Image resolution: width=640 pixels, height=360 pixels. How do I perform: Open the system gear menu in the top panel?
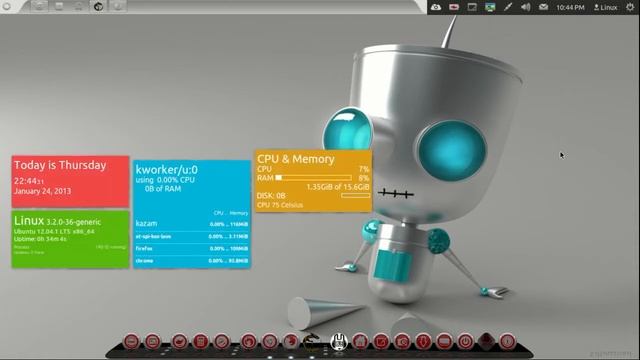tap(630, 7)
